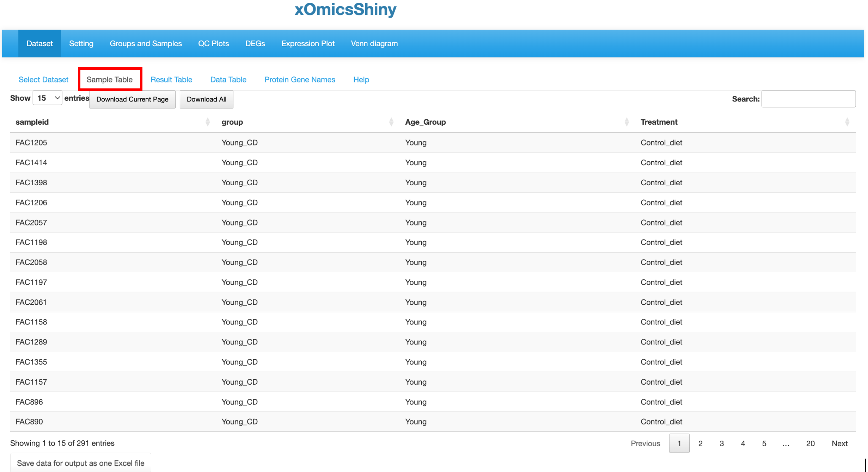Click Young_CD in the FAC1205 row
Viewport: 868px width, 472px height.
click(239, 143)
